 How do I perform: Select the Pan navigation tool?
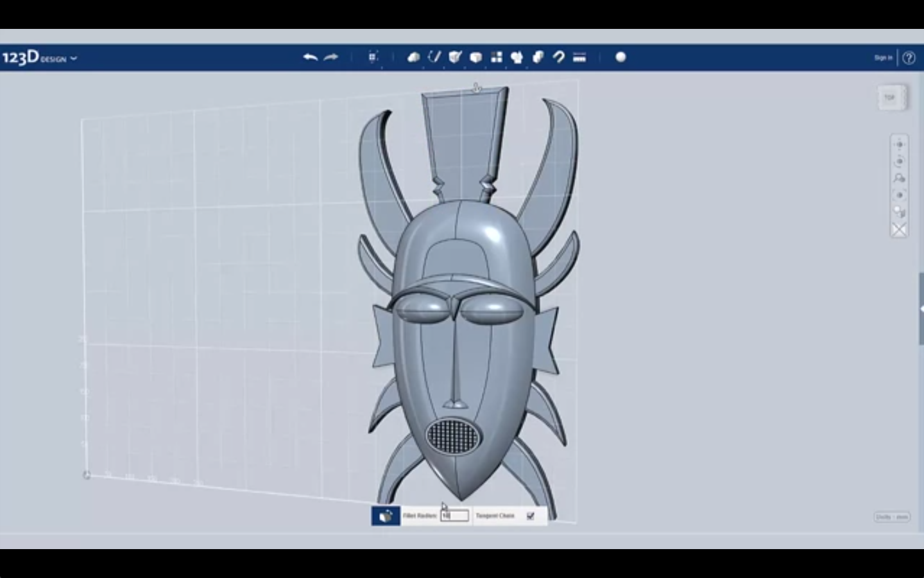(x=899, y=144)
